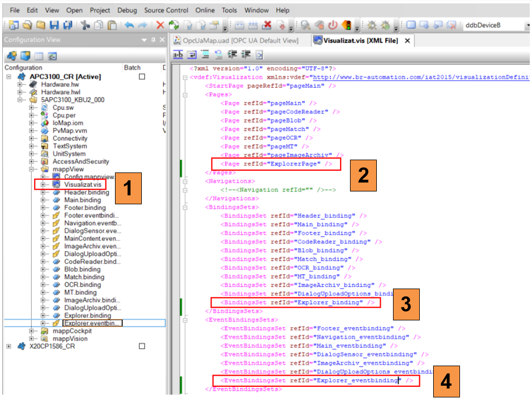The width and height of the screenshot is (532, 403).
Task: Click the Save icon in the toolbar
Action: coord(55,25)
